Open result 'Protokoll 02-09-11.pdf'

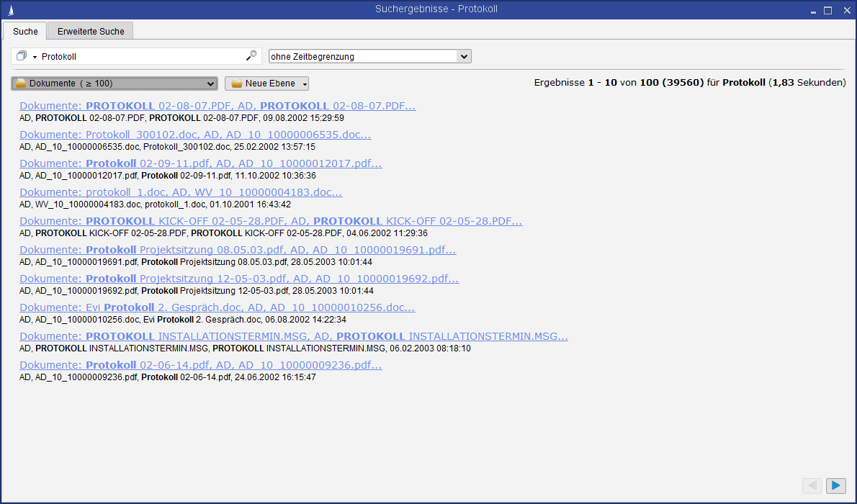coord(200,163)
